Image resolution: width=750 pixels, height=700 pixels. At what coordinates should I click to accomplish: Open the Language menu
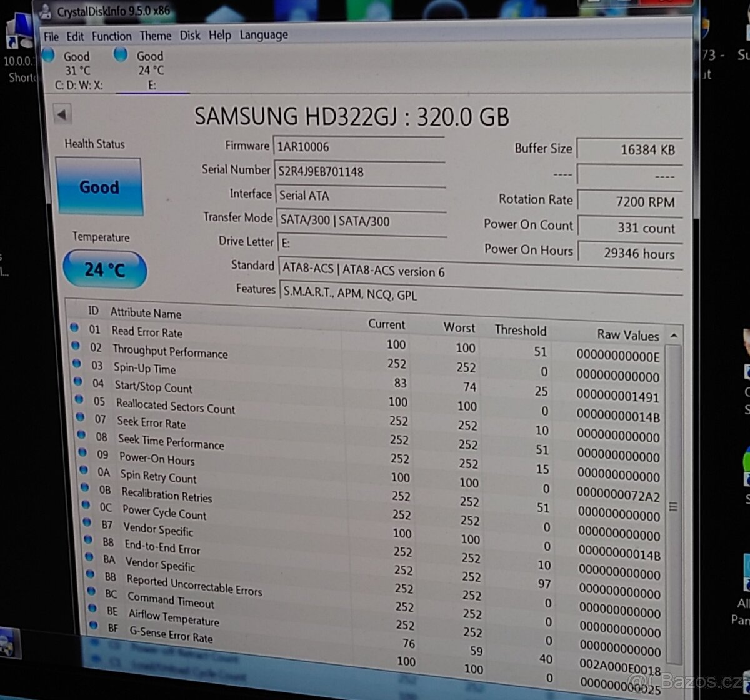[264, 35]
